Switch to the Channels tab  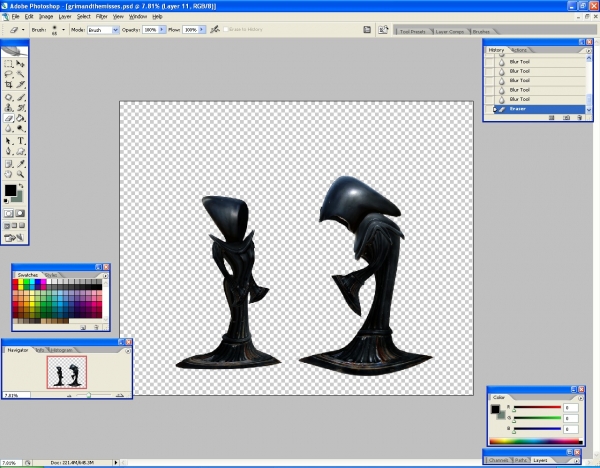click(499, 460)
